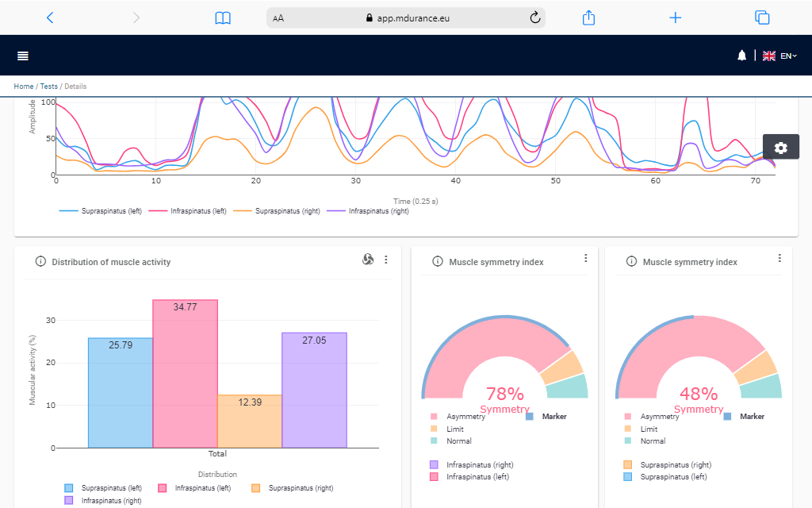This screenshot has height=508, width=812.
Task: Click the app.mdurance.eu address bar
Action: (x=406, y=17)
